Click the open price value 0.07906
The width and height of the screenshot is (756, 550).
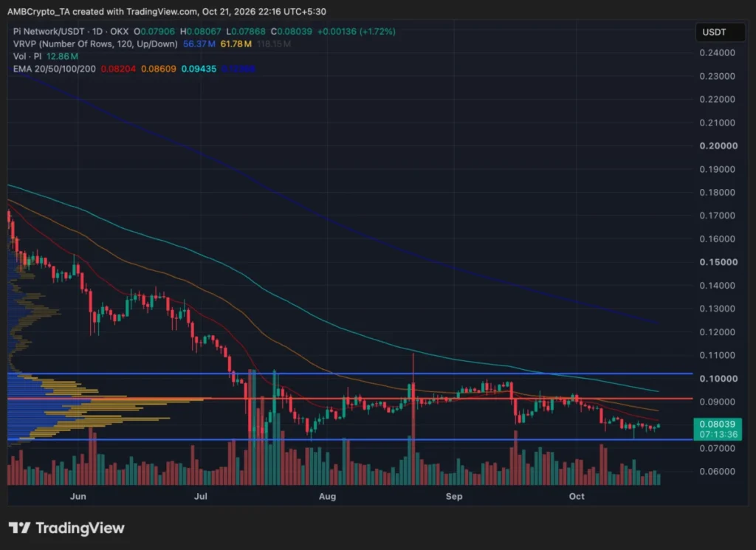[x=157, y=31]
